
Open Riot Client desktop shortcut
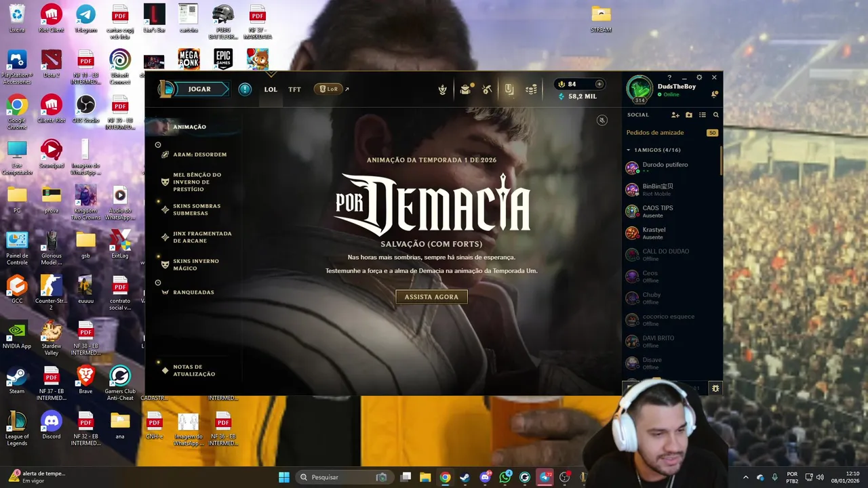(x=51, y=18)
